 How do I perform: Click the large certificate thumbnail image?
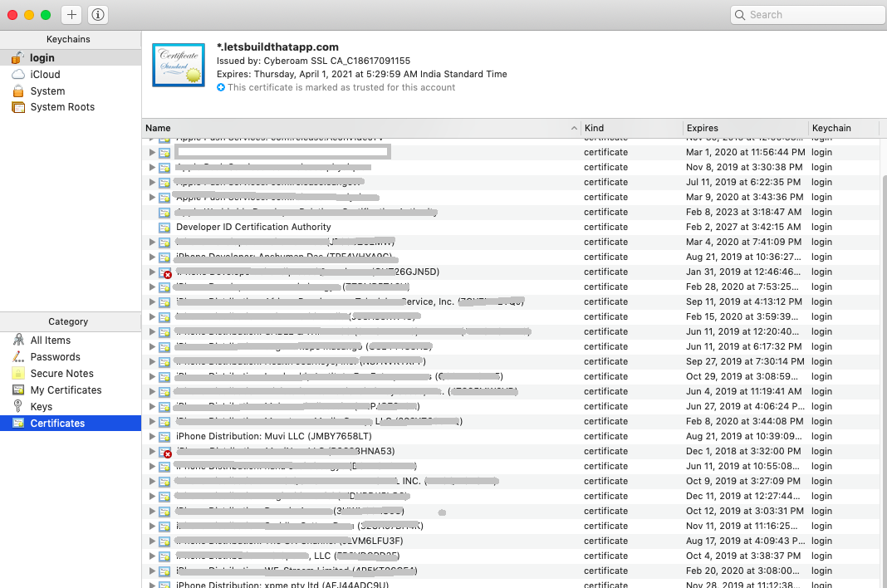[179, 65]
